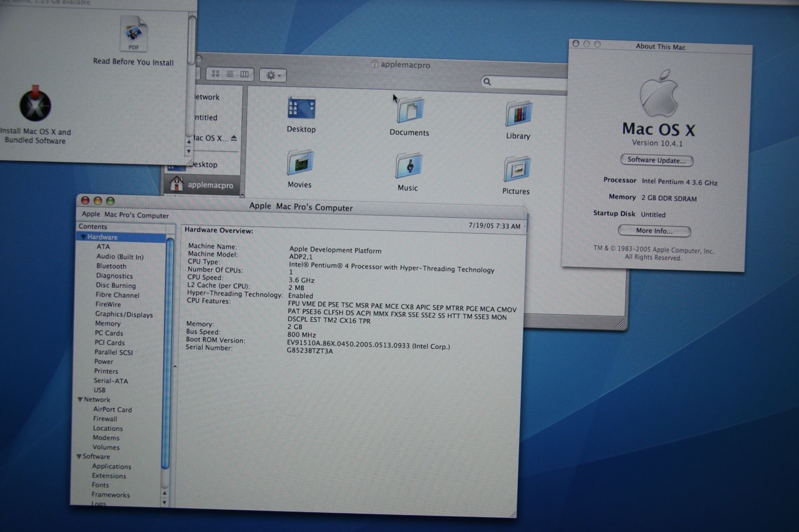Screen dimensions: 799x532
Task: Click Software Update button
Action: tap(656, 160)
